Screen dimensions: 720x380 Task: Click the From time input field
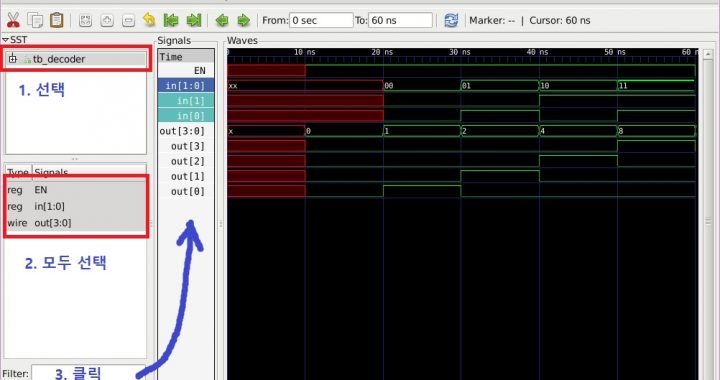[321, 20]
